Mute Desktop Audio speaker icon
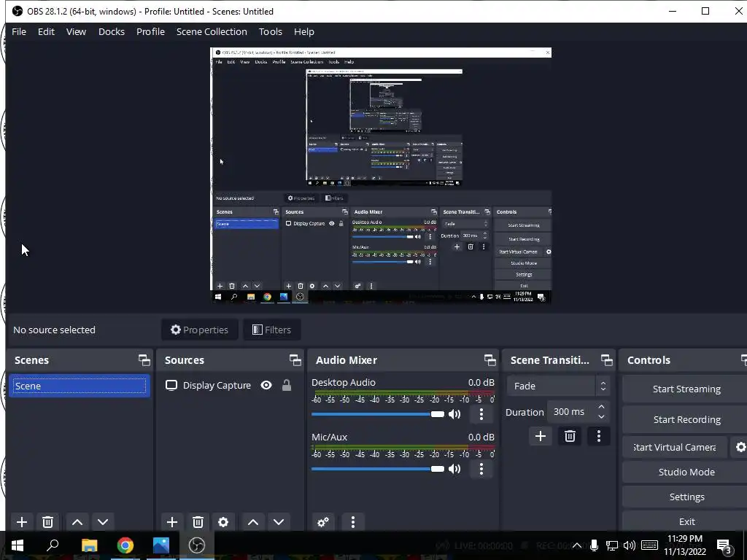The height and width of the screenshot is (560, 747). [454, 414]
